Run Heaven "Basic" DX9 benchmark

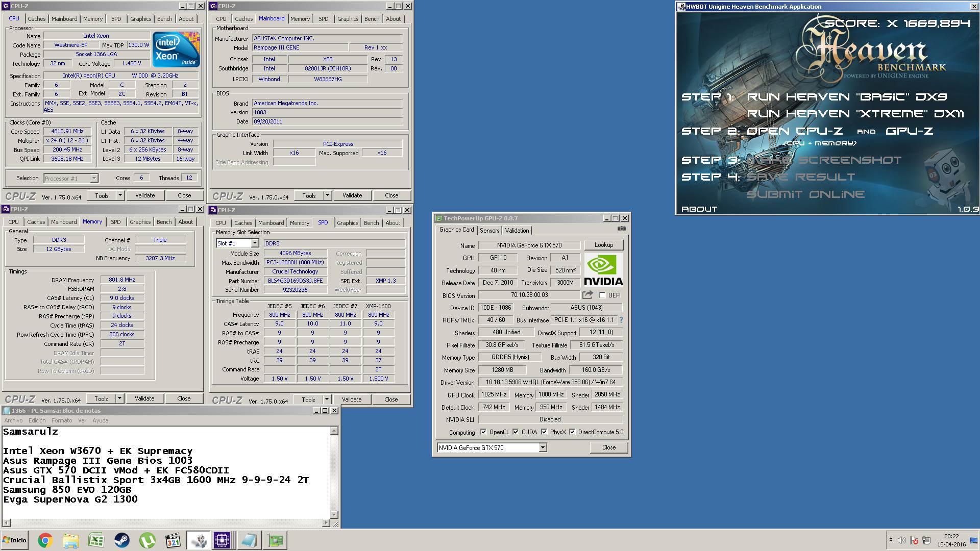(x=847, y=96)
